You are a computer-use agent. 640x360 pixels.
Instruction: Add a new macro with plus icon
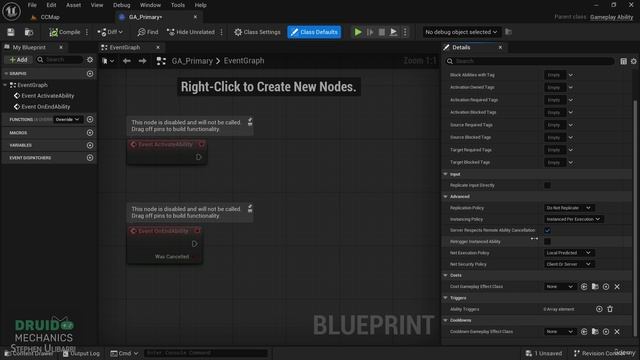90,133
